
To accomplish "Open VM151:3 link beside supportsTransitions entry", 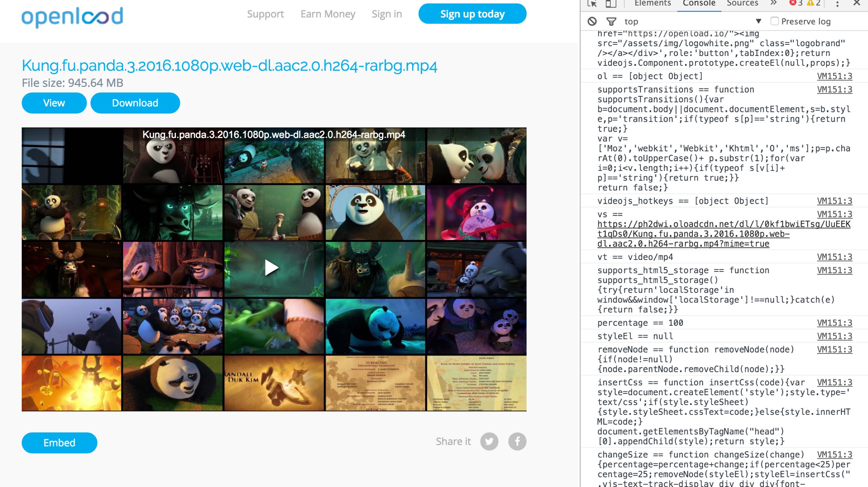I will coord(834,89).
